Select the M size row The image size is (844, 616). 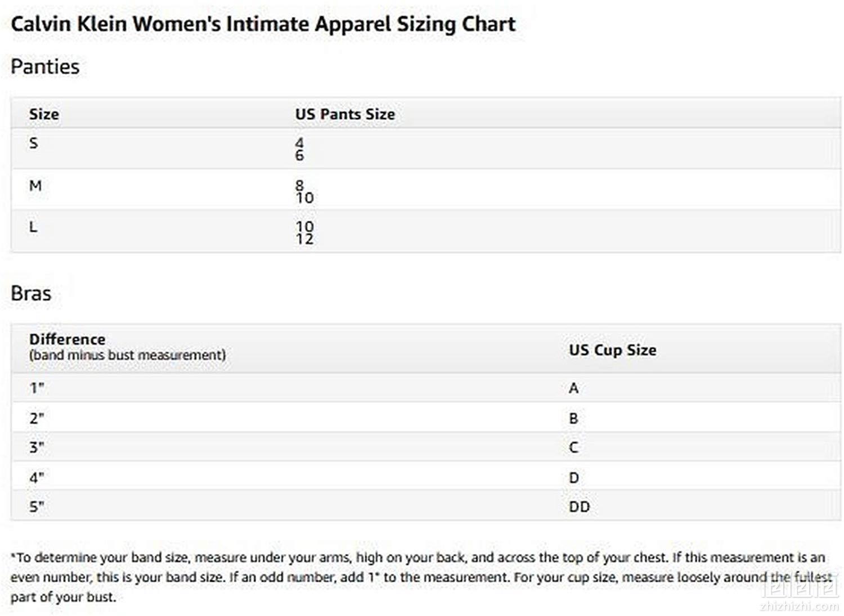coord(425,190)
